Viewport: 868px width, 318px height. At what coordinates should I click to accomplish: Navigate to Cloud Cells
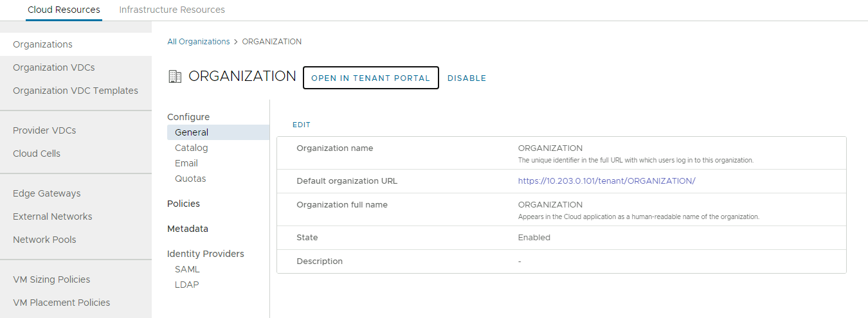[37, 154]
